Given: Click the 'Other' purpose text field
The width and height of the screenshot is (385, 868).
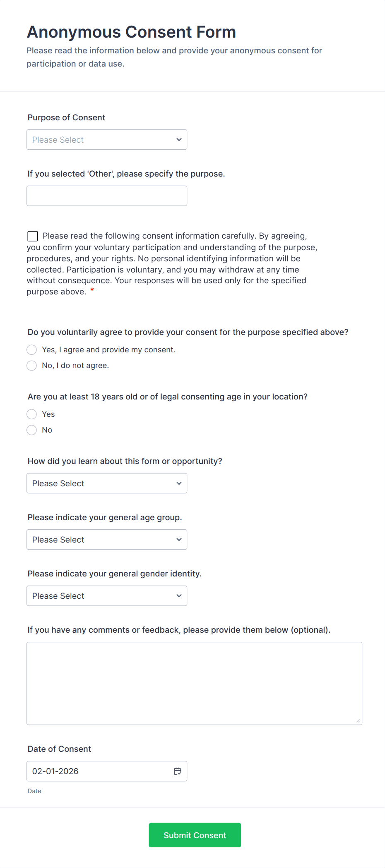Looking at the screenshot, I should [106, 196].
